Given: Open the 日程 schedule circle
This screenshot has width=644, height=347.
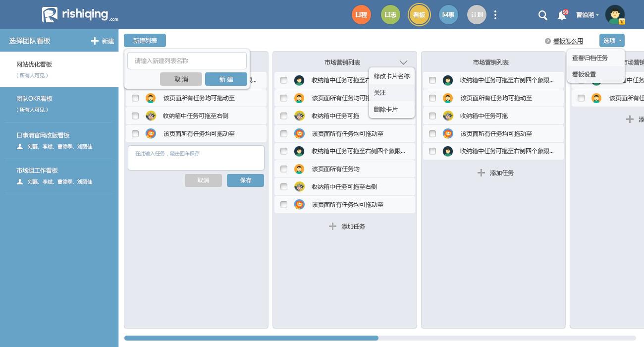Looking at the screenshot, I should 361,15.
